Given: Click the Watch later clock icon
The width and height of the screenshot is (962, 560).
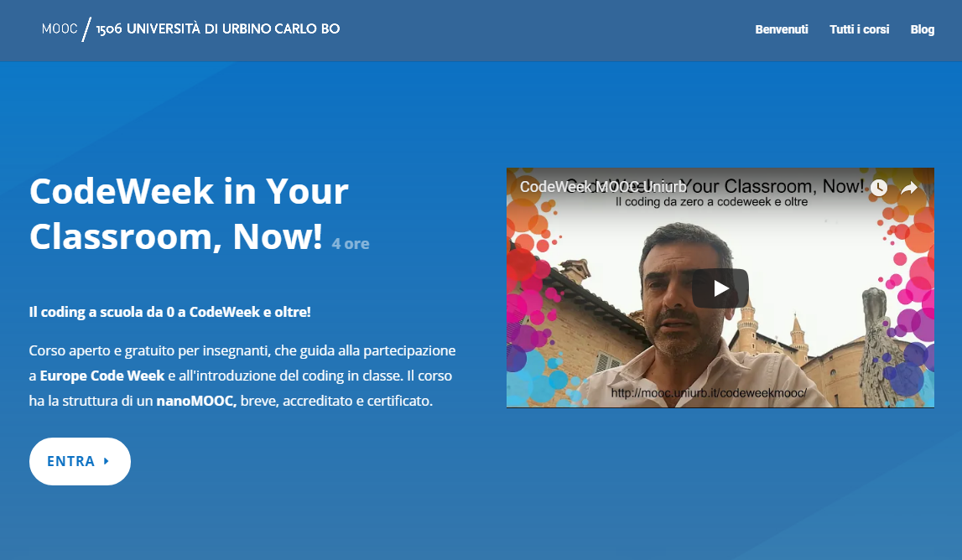Looking at the screenshot, I should 879,188.
